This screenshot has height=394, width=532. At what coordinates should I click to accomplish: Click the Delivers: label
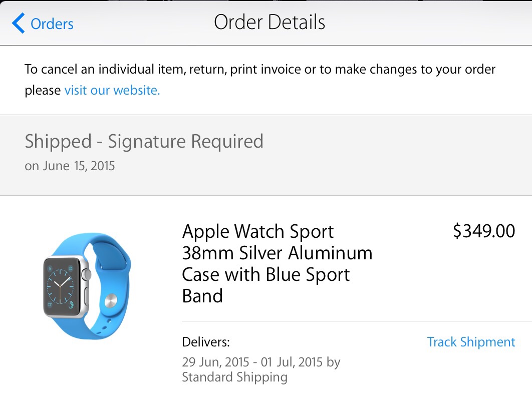point(205,342)
